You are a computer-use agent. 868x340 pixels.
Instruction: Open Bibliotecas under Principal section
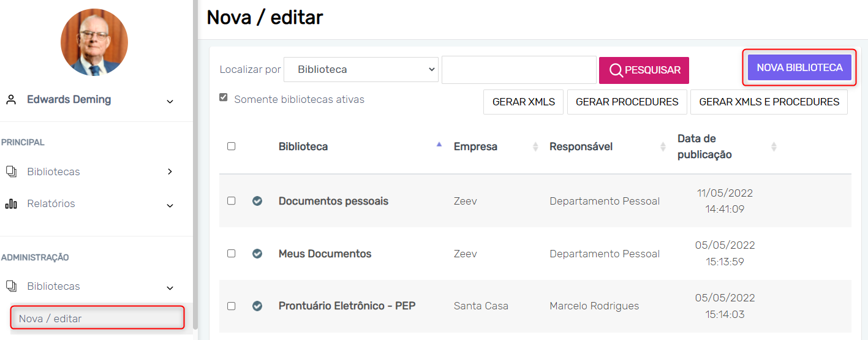click(x=53, y=172)
